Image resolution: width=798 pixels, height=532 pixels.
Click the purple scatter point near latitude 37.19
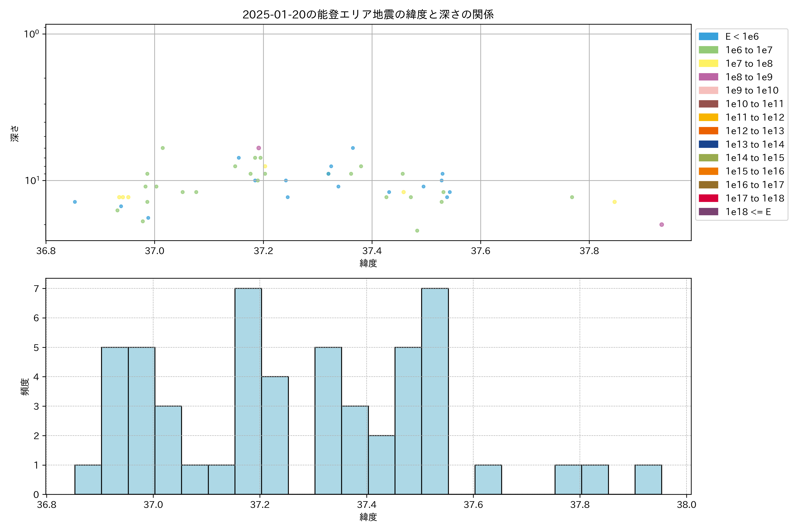[258, 148]
